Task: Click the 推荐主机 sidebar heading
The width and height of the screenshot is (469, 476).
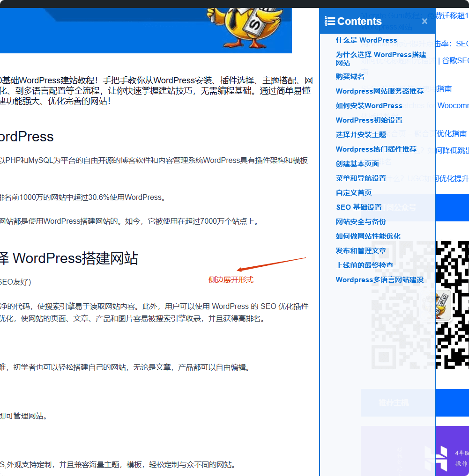Action: click(x=394, y=403)
